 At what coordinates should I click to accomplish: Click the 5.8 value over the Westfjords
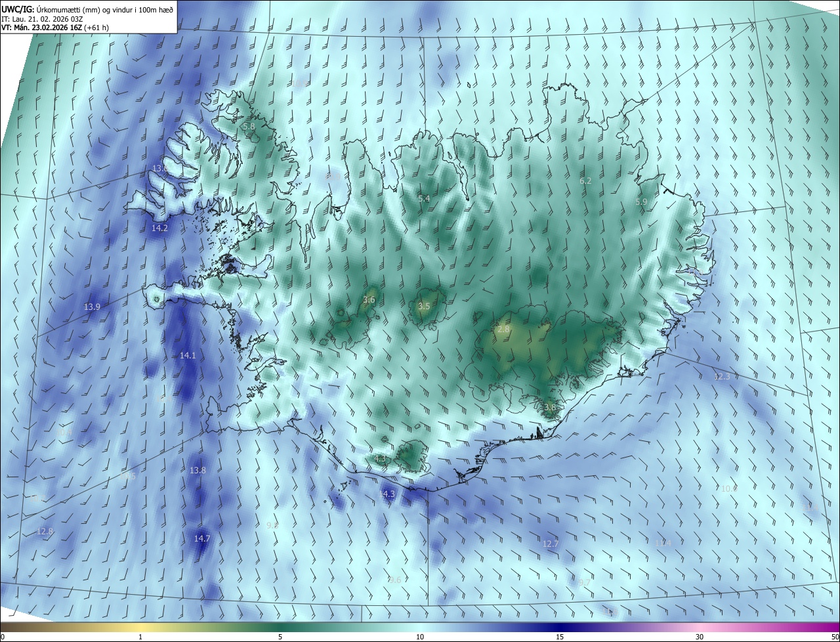[x=249, y=126]
